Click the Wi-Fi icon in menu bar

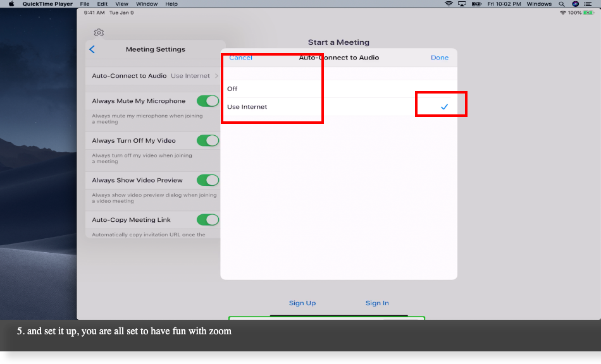click(x=449, y=4)
